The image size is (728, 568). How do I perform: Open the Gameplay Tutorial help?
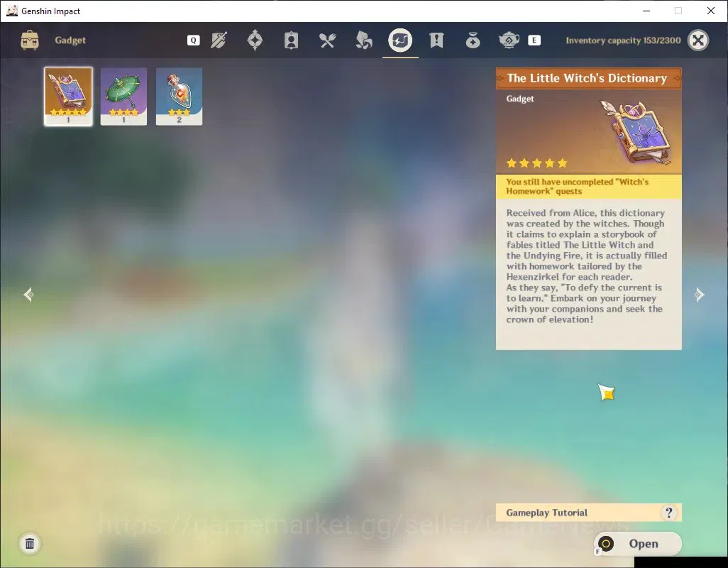coord(589,513)
